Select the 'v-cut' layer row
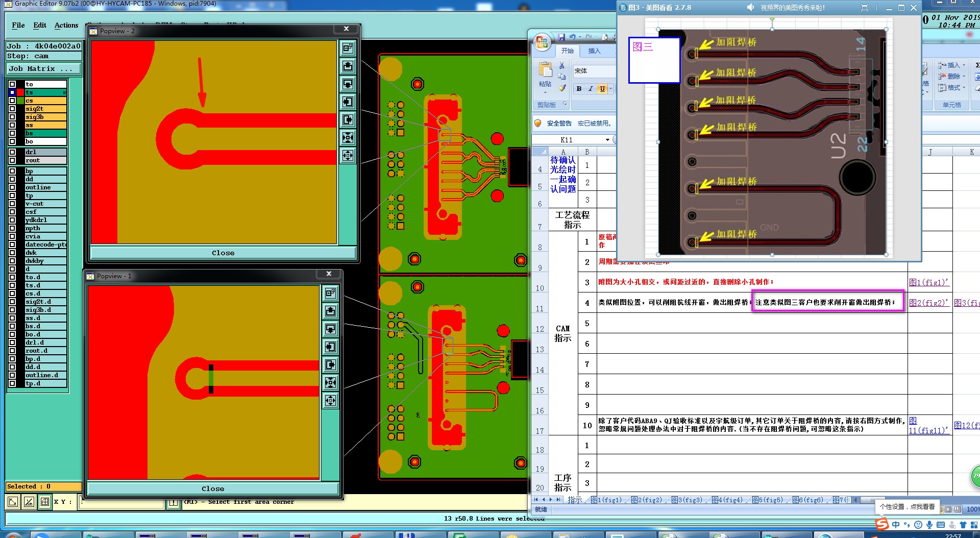This screenshot has width=980, height=538. (45, 204)
